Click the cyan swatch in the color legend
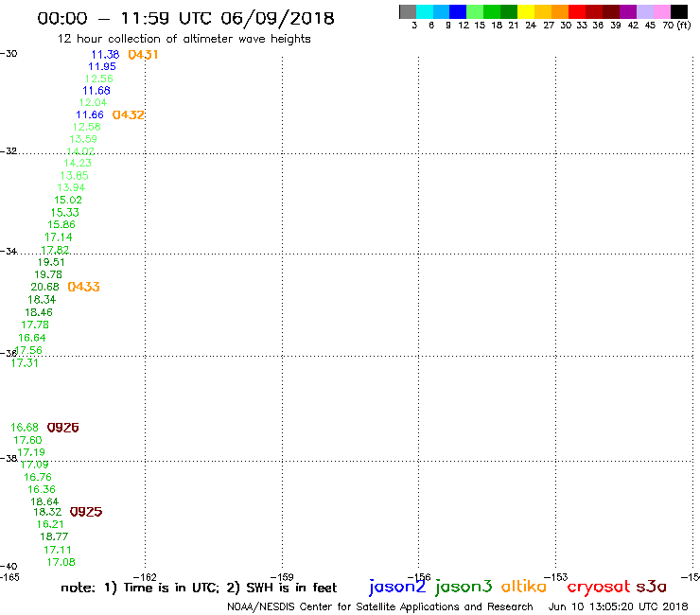Image resolution: width=700 pixels, height=615 pixels. pos(425,11)
